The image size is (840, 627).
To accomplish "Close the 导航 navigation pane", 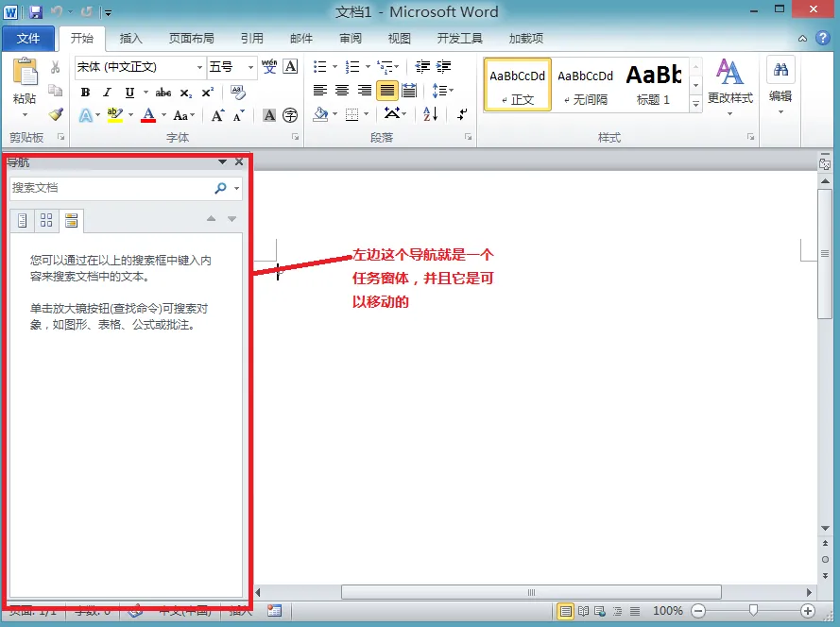I will (239, 161).
